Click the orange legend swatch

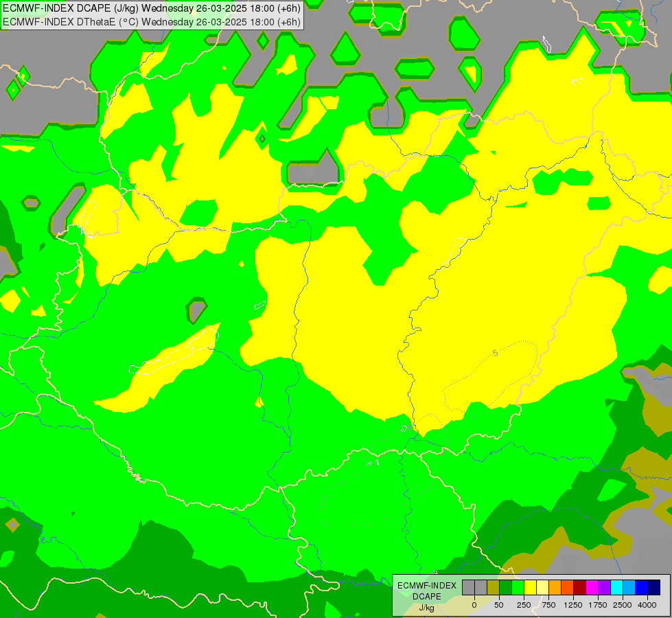(555, 587)
